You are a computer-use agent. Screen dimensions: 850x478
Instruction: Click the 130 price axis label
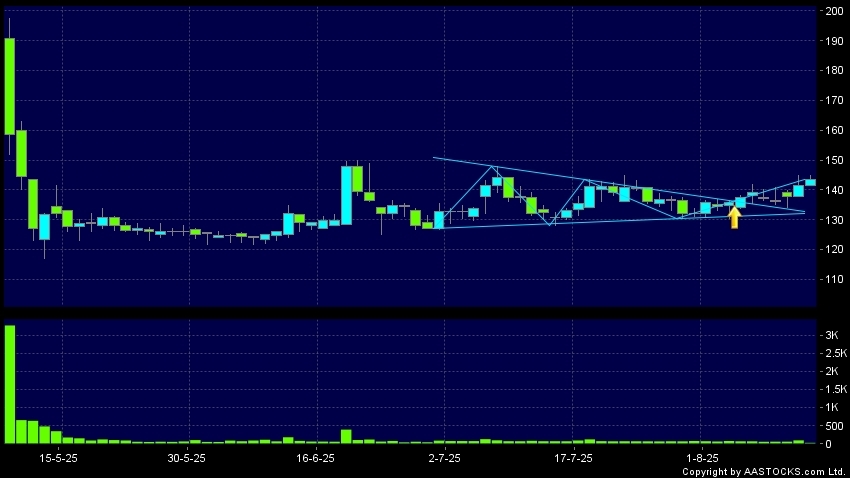[x=834, y=220]
